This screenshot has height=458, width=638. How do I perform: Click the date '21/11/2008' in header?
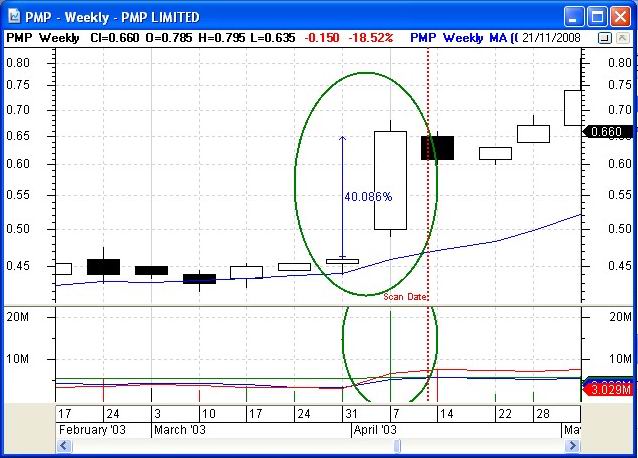(x=551, y=38)
